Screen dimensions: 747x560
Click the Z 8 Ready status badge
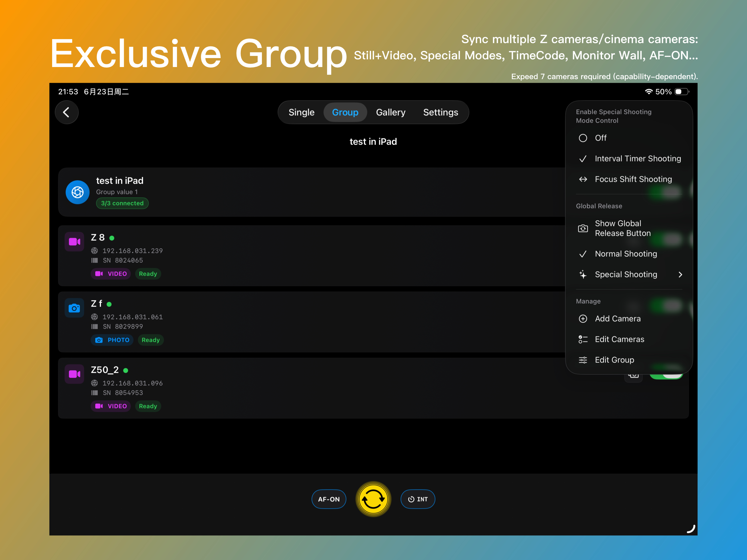coord(148,274)
